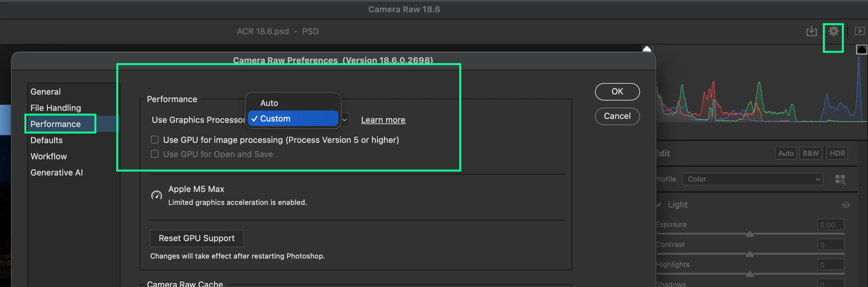Image resolution: width=868 pixels, height=287 pixels.
Task: Open Use Graphics Processor dropdown arrow
Action: 344,120
